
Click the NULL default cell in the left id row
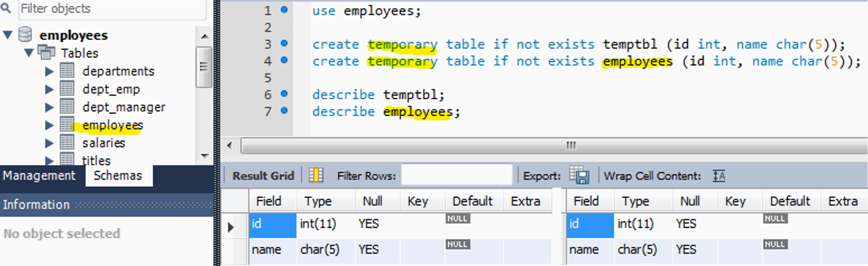click(x=473, y=225)
